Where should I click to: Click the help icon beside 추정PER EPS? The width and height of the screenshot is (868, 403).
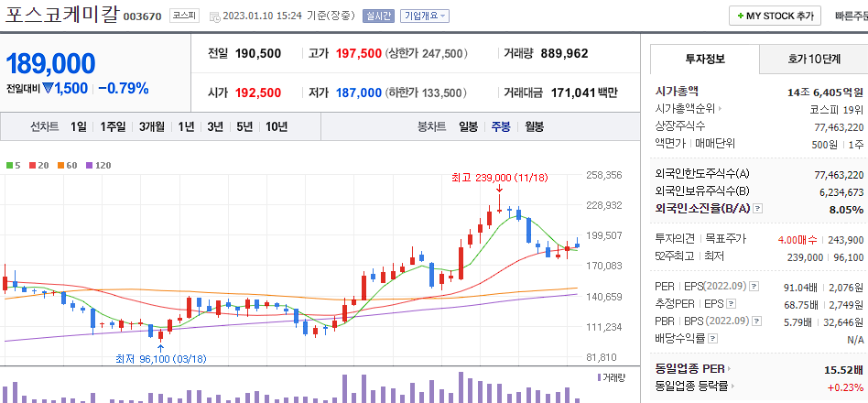point(731,303)
